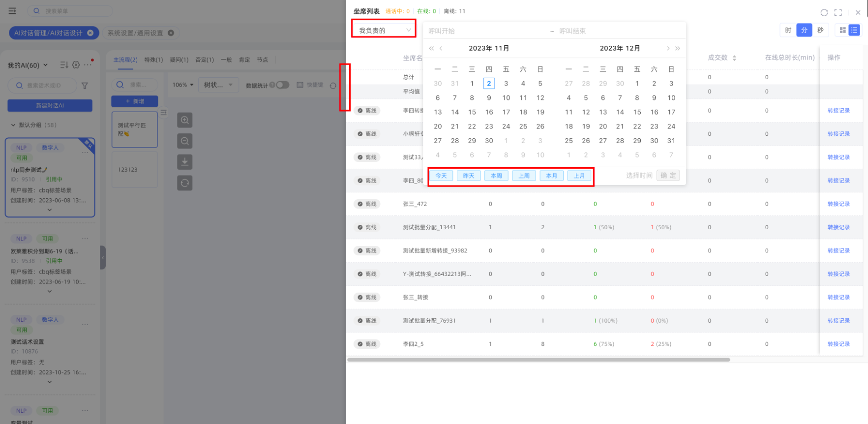Advance the calendar to the next month

(668, 48)
